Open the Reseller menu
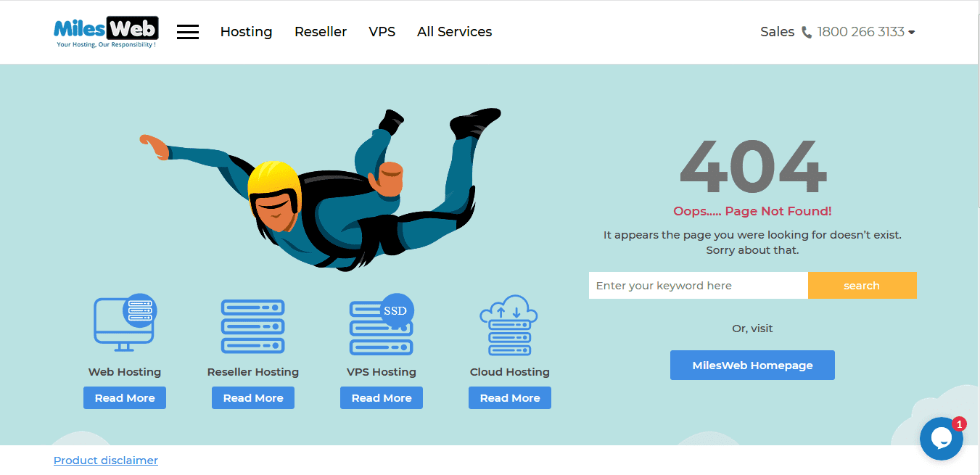This screenshot has width=980, height=475. tap(321, 32)
